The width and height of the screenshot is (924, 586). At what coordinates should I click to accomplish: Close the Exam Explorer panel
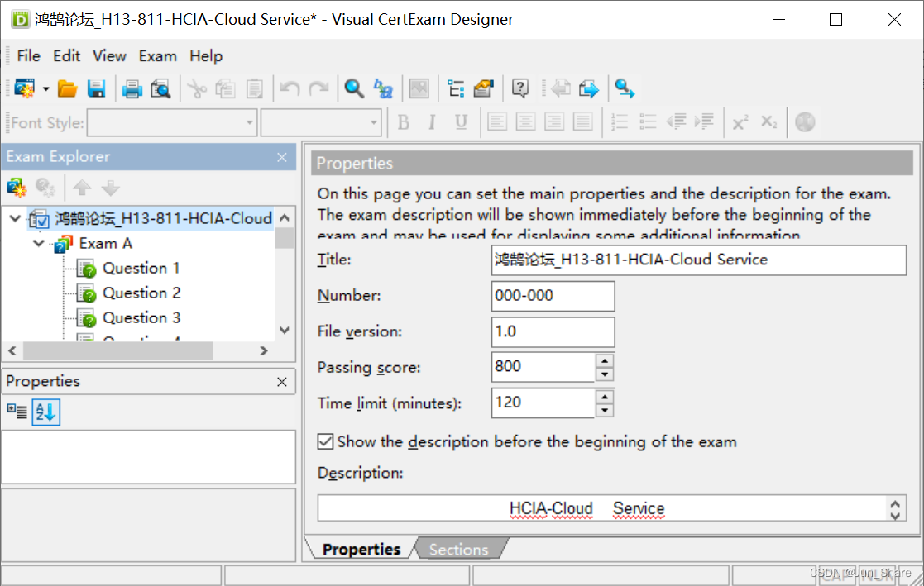coord(282,157)
